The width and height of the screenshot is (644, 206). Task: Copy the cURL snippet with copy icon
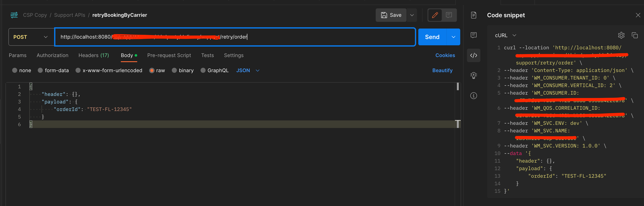635,35
